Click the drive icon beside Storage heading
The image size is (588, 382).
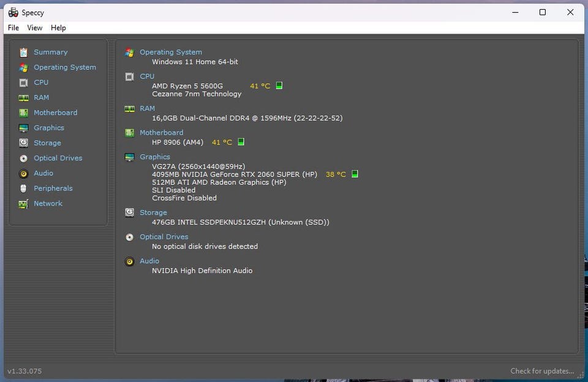[x=129, y=212]
